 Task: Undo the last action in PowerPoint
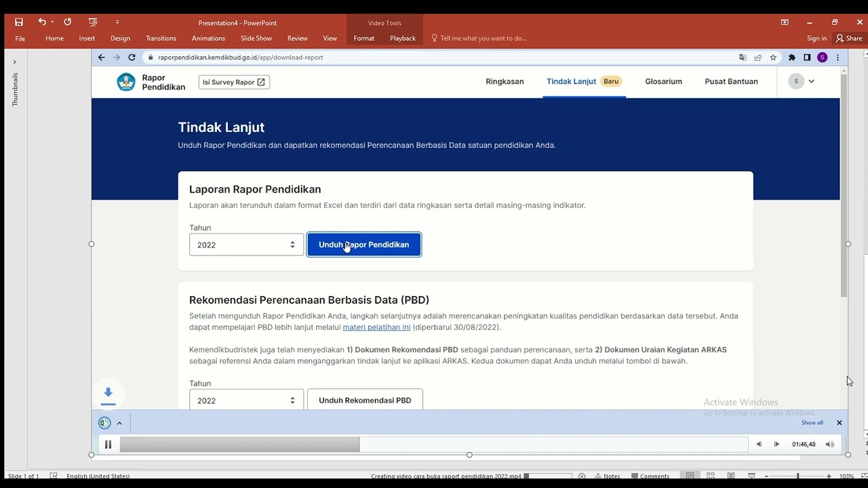pos(41,22)
